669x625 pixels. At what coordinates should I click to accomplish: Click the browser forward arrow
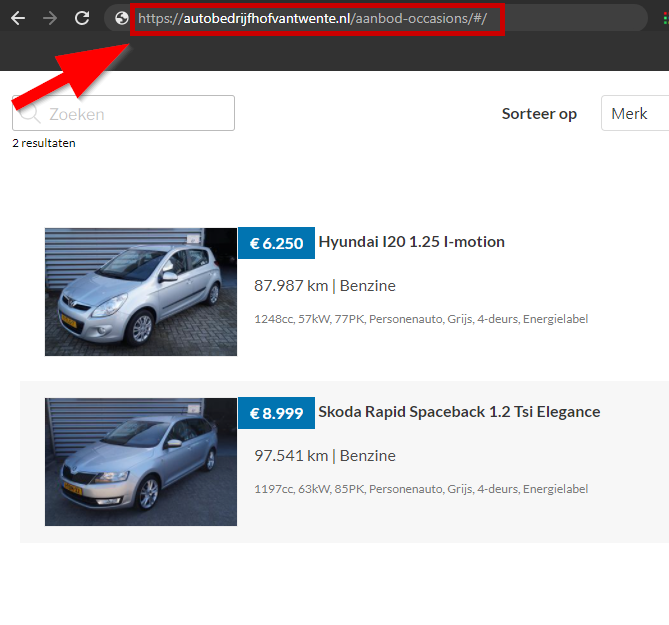coord(50,18)
